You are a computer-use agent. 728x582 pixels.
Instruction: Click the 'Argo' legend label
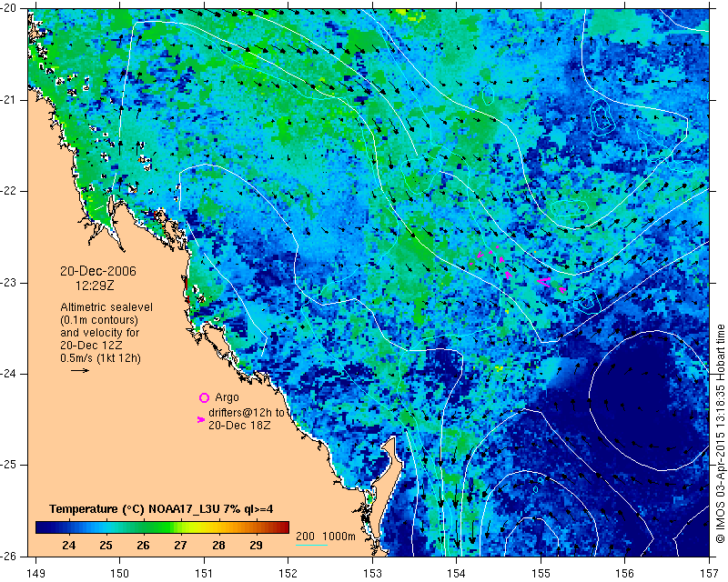coord(227,397)
